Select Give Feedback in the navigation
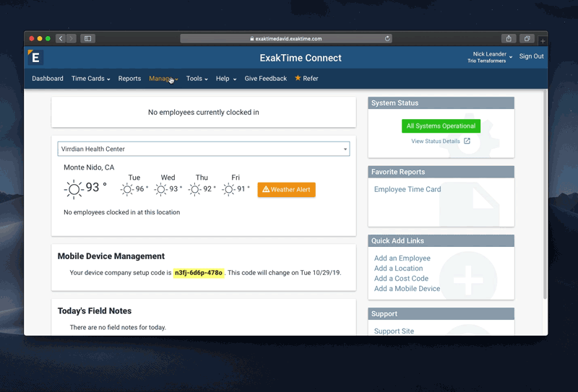Screen dimensions: 578x392 point(265,79)
